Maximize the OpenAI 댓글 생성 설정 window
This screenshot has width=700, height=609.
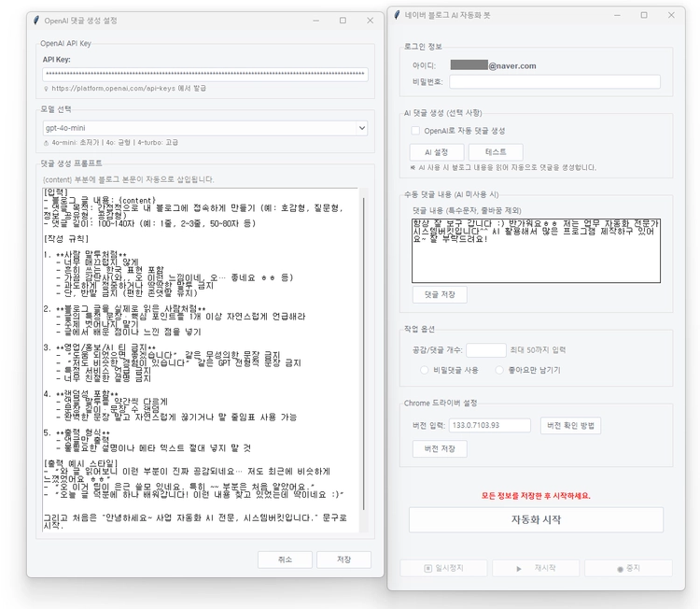[343, 21]
